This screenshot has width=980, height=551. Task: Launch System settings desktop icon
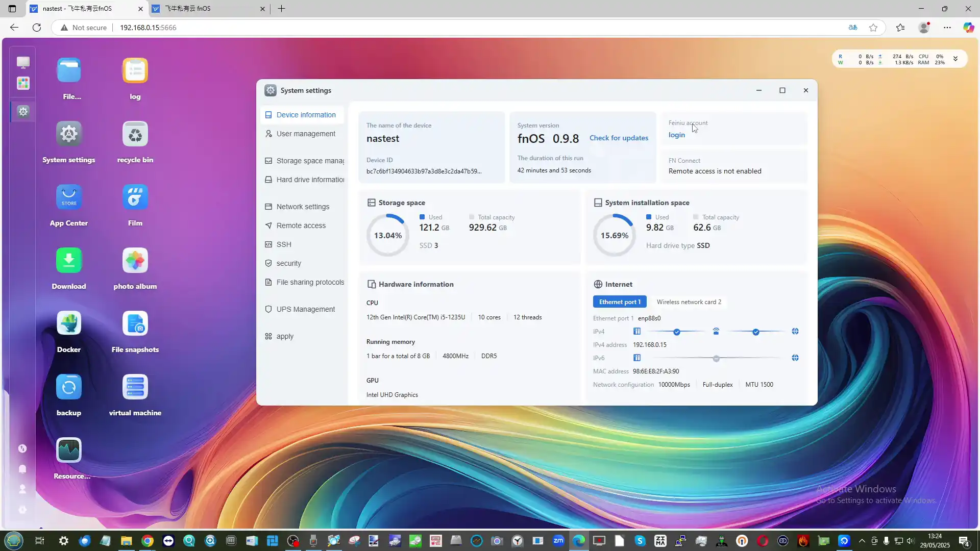(x=69, y=134)
